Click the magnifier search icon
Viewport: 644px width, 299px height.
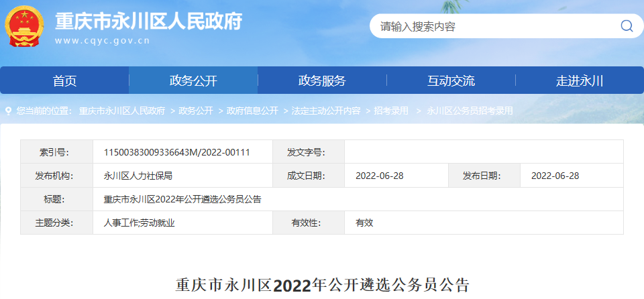coord(627,26)
